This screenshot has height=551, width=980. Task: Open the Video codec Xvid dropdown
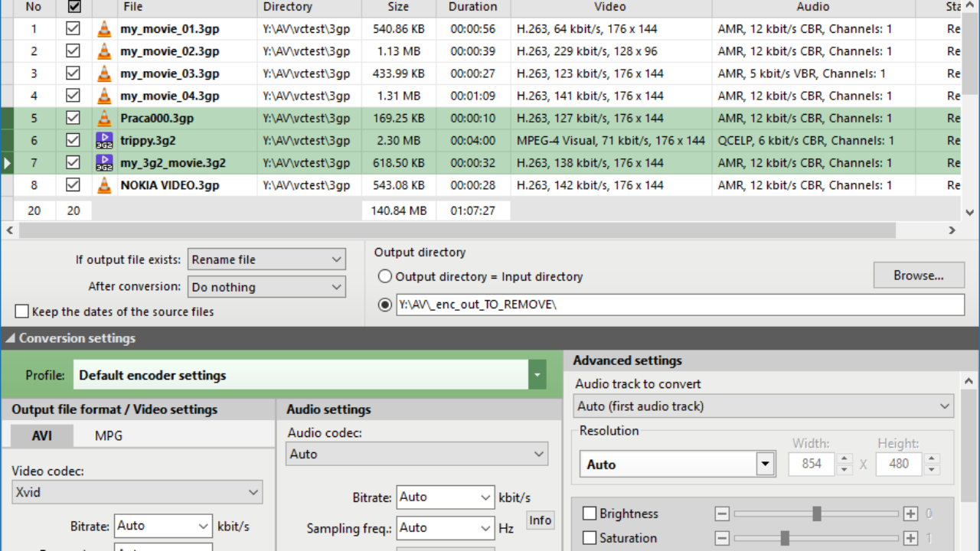tap(137, 492)
